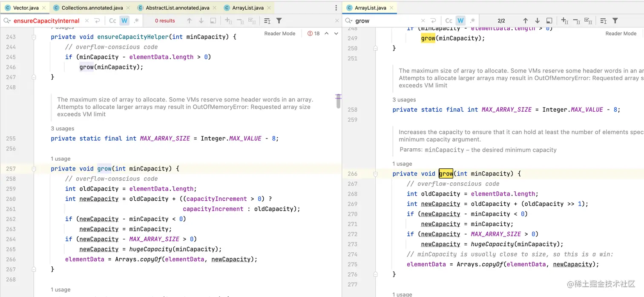Clear the ensureCapacityInternal search text

pos(87,20)
